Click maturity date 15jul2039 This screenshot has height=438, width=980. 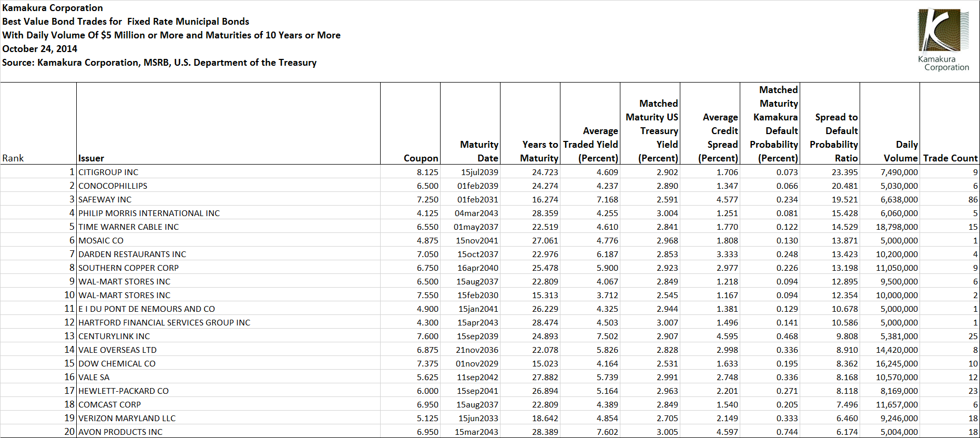point(479,172)
